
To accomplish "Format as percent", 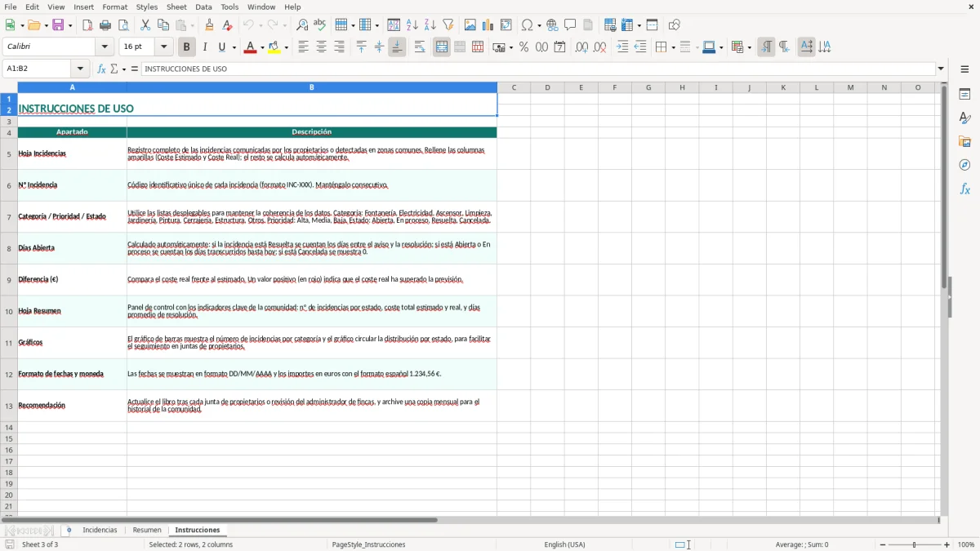I will click(524, 47).
